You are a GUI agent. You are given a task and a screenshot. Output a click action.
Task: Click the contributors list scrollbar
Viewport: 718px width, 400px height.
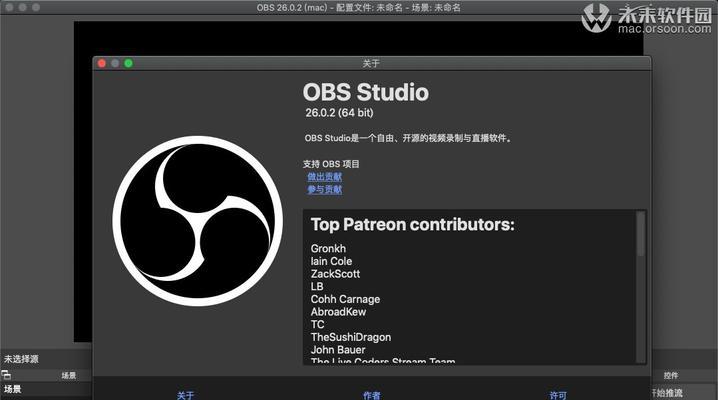tap(641, 234)
